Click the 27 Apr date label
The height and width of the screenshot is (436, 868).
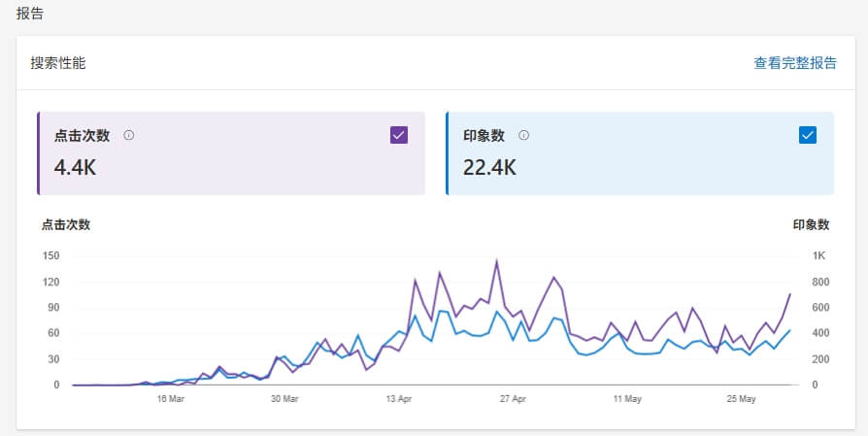pyautogui.click(x=513, y=398)
